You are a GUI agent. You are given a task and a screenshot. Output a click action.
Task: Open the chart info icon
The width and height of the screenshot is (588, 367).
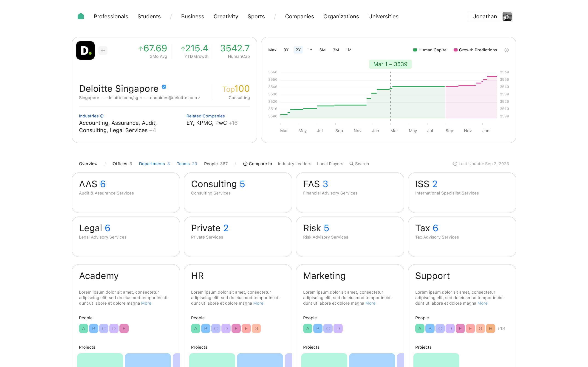click(x=506, y=50)
